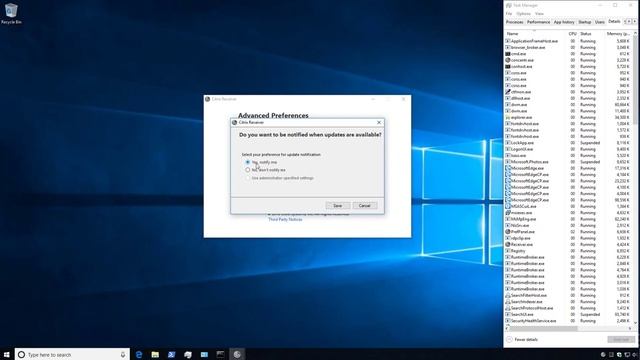640x360 pixels.
Task: Open Microsoft Edge from the taskbar
Action: tap(139, 354)
